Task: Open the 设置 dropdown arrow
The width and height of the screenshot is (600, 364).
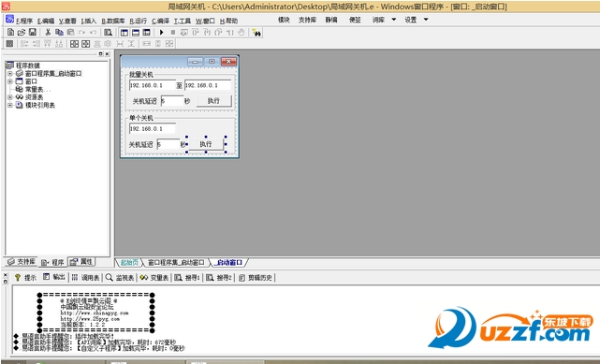Action: click(426, 20)
